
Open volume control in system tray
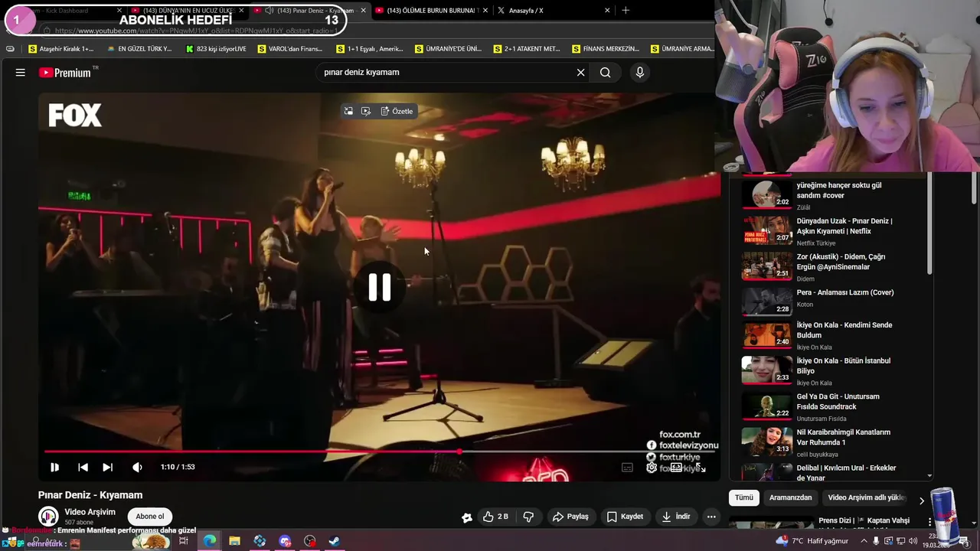tap(913, 541)
